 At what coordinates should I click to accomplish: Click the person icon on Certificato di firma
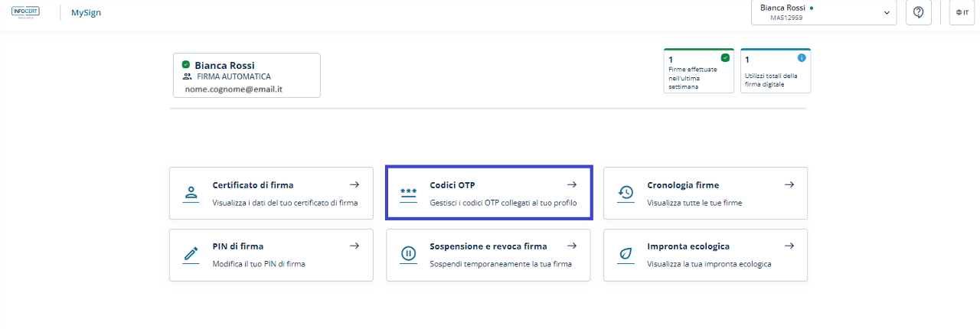(191, 193)
